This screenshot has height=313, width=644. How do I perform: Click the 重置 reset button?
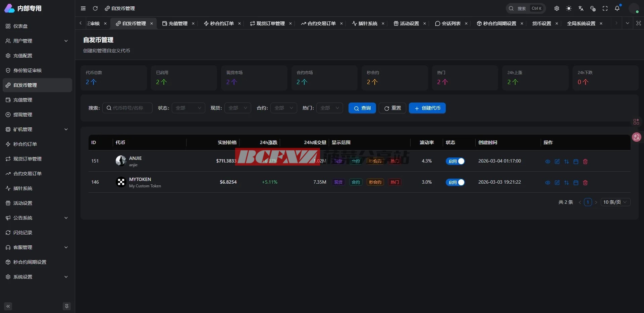click(x=392, y=108)
